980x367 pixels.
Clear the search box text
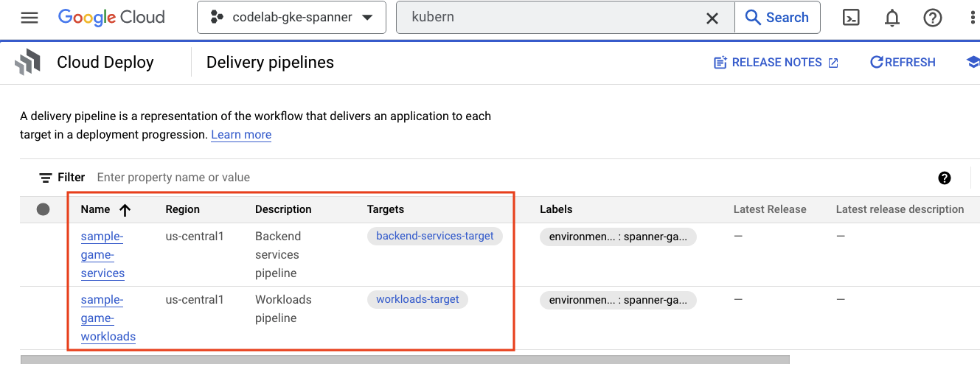pos(712,18)
